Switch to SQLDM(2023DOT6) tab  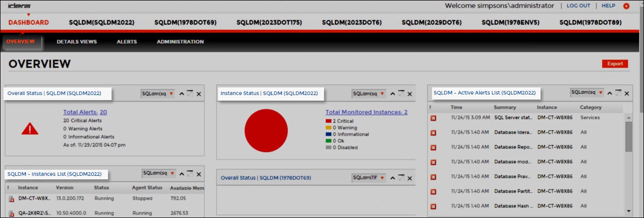point(352,23)
